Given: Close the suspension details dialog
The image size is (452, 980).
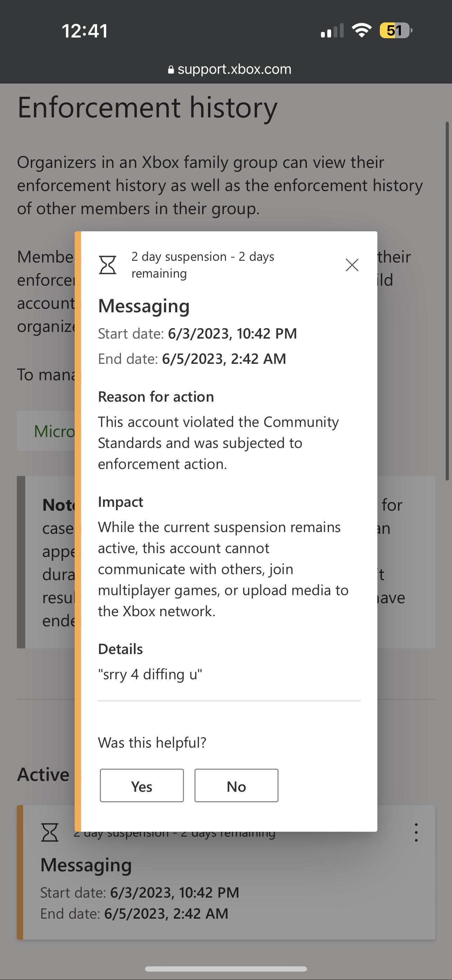Looking at the screenshot, I should coord(352,265).
